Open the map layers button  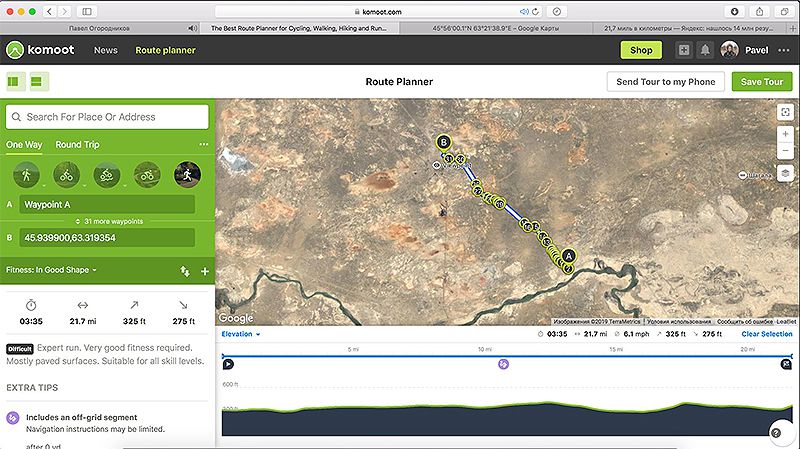[x=785, y=173]
